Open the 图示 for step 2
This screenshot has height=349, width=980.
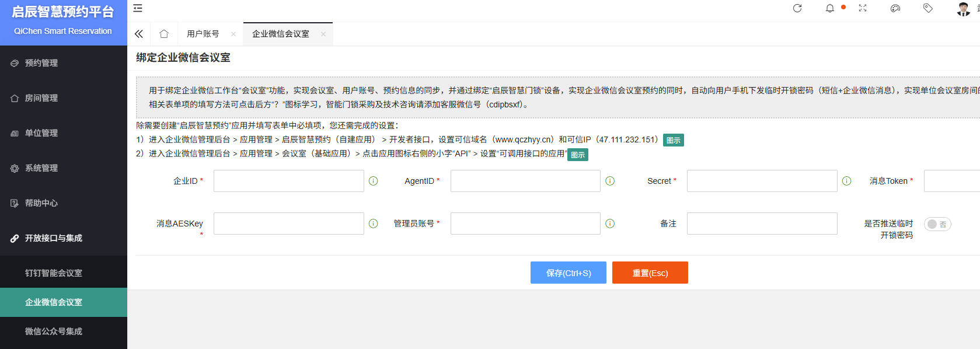point(578,155)
